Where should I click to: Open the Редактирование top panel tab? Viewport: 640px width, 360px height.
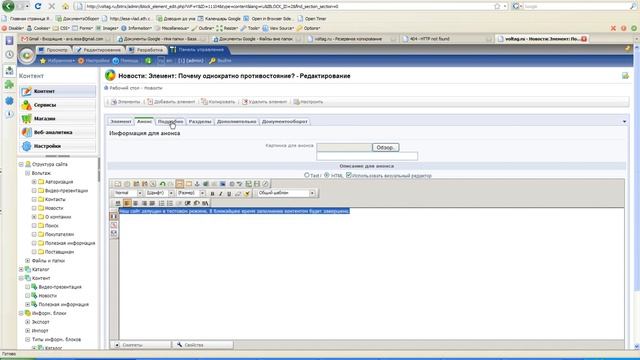pyautogui.click(x=98, y=50)
